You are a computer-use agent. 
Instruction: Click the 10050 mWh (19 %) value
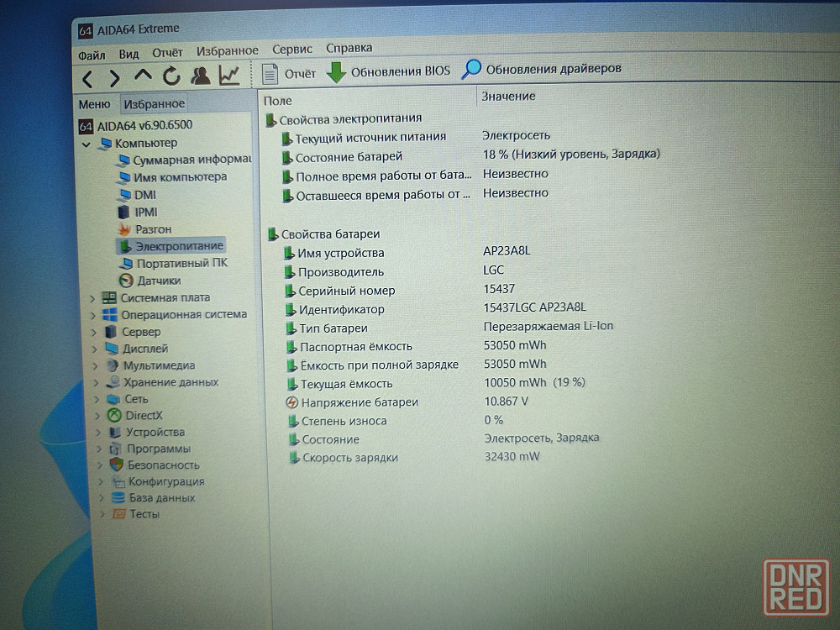coord(534,382)
